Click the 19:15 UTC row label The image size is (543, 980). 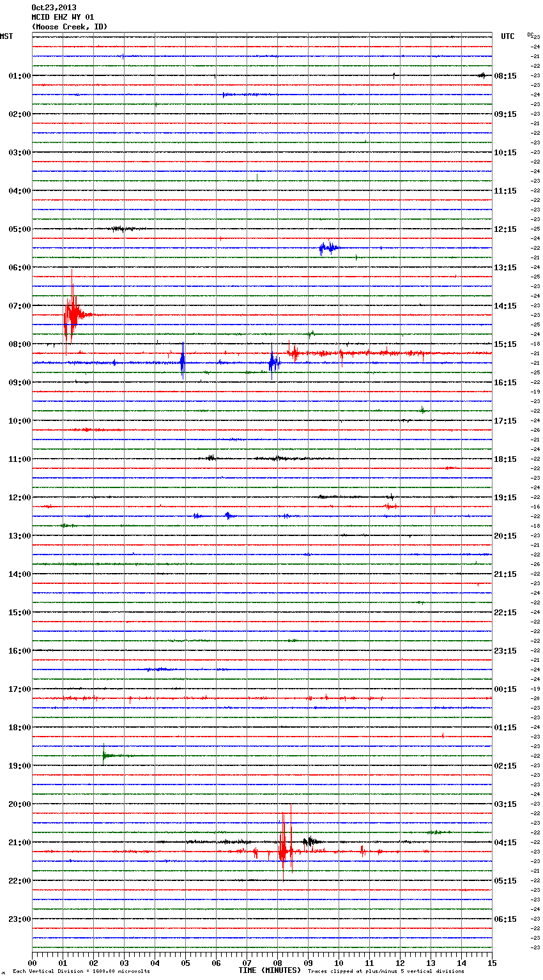point(505,498)
